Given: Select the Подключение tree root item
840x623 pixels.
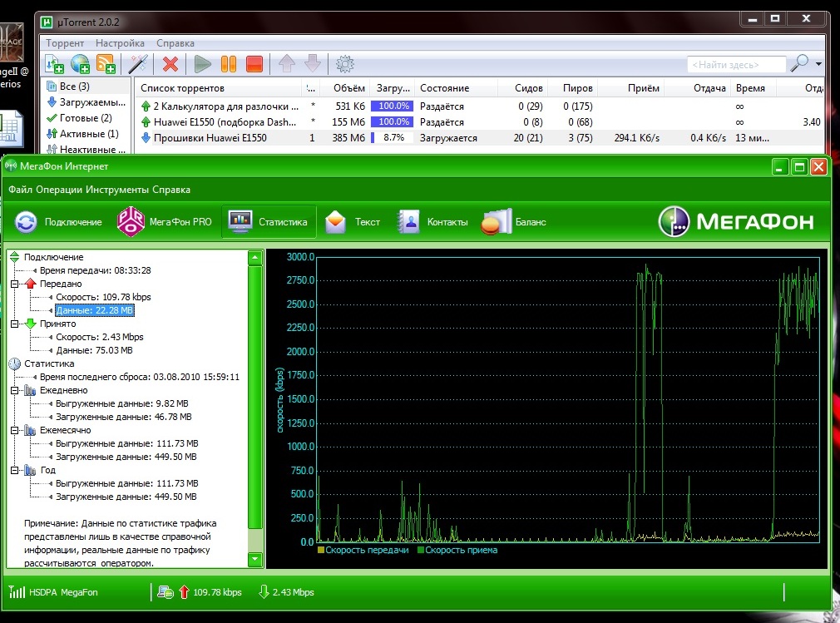Looking at the screenshot, I should tap(53, 257).
